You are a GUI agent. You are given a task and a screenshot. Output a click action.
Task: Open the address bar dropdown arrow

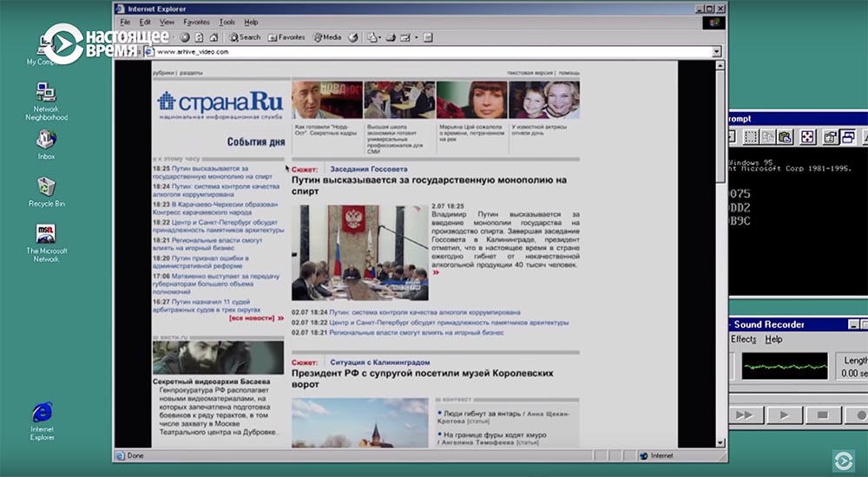click(x=717, y=51)
